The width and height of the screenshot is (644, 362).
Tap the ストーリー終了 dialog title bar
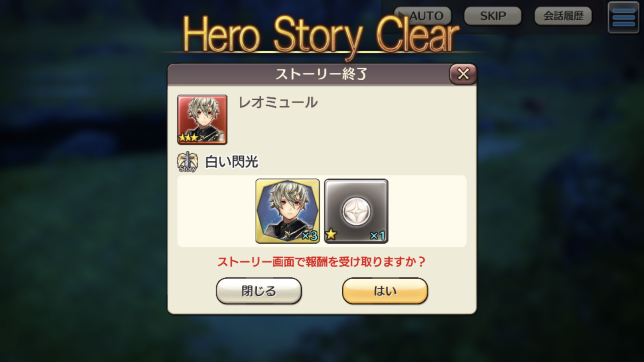tap(308, 74)
